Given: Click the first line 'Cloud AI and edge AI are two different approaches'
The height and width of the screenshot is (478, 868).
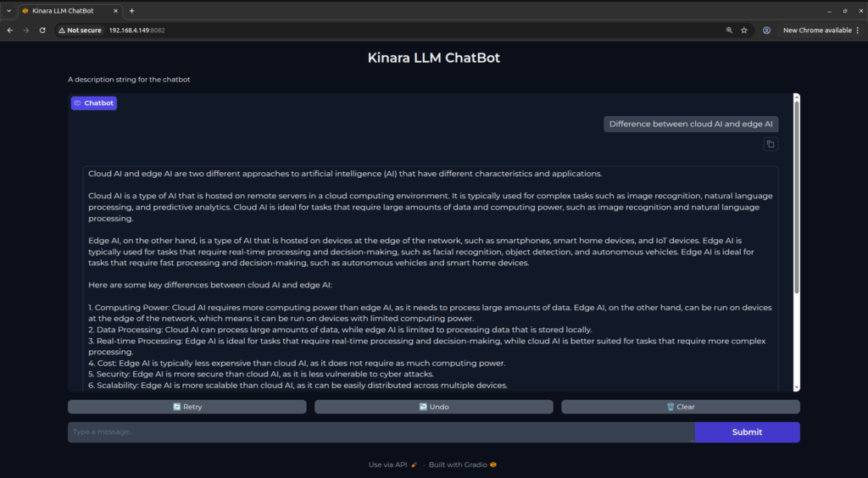Looking at the screenshot, I should [345, 174].
